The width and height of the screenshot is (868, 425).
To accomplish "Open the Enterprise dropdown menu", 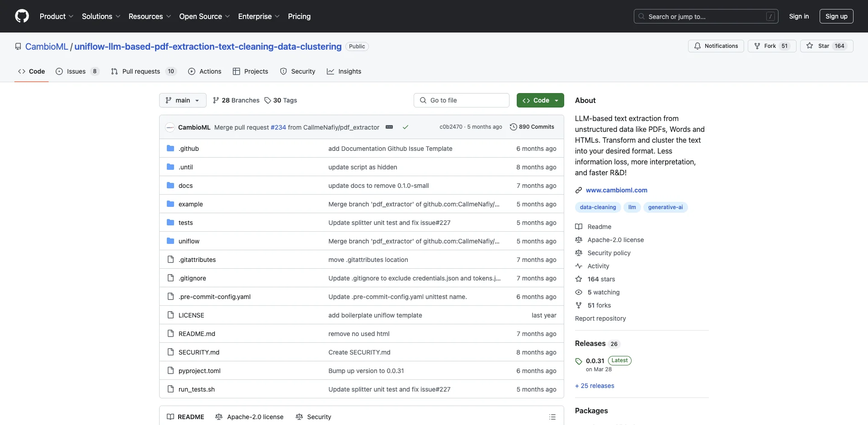I will point(259,16).
